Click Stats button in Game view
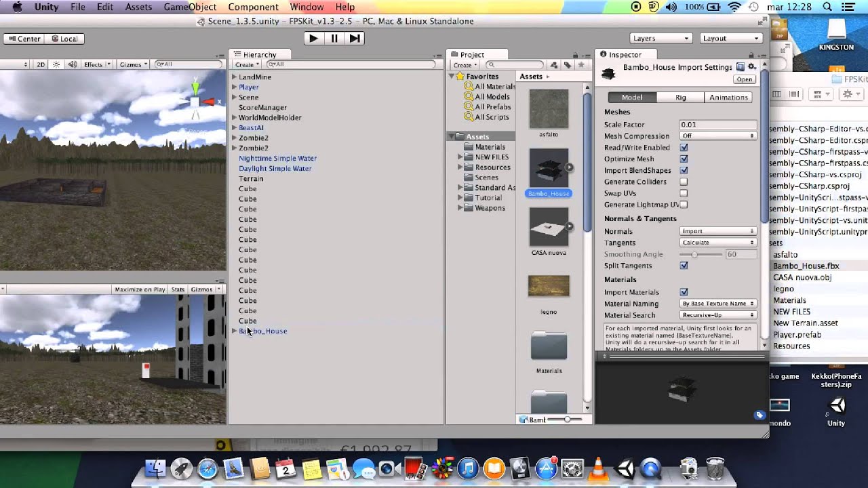The height and width of the screenshot is (488, 868). click(x=178, y=289)
